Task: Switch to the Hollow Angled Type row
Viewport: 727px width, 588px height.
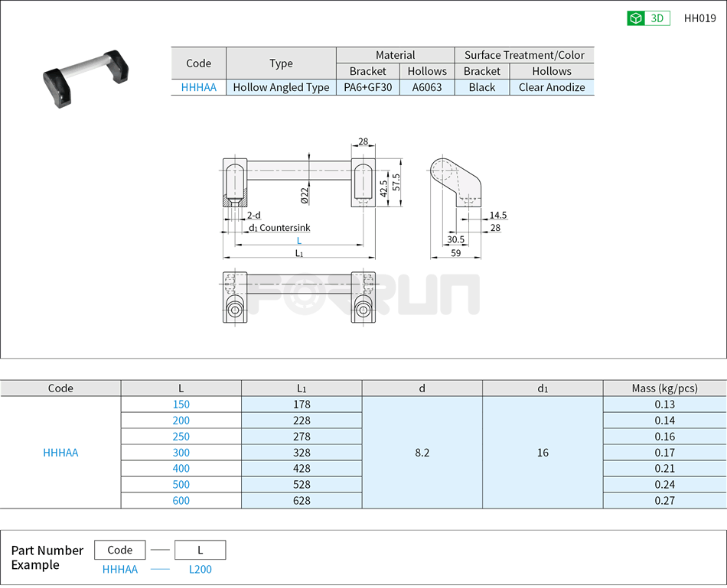Action: point(281,87)
